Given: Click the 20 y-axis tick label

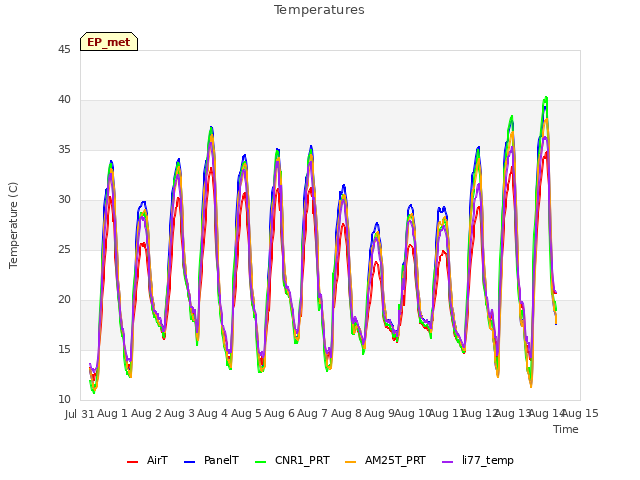Looking at the screenshot, I should pyautogui.click(x=64, y=300).
